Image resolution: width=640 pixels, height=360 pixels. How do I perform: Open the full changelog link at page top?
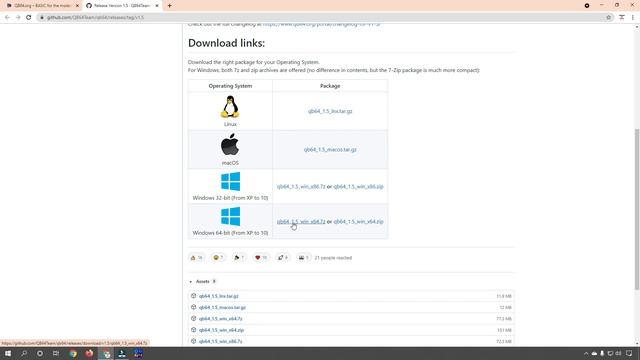pos(322,24)
